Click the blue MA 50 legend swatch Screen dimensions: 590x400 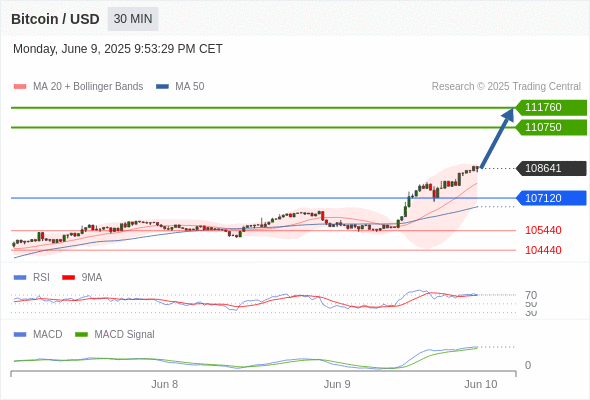[x=162, y=87]
